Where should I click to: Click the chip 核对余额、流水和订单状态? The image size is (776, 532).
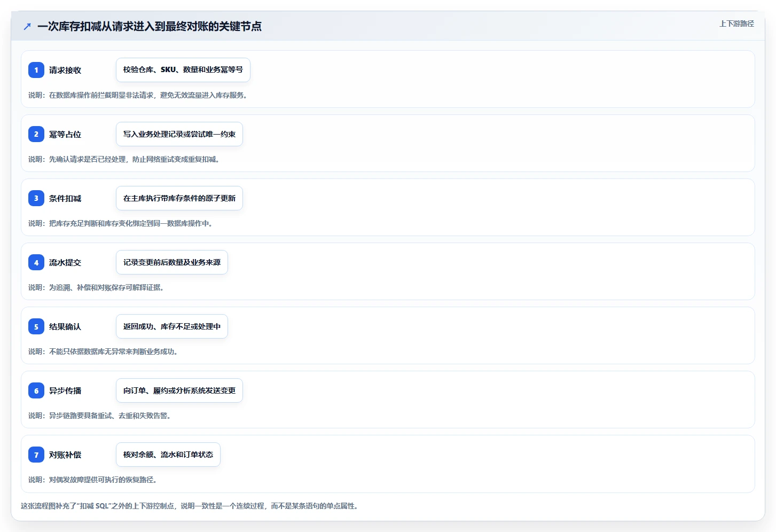click(168, 455)
